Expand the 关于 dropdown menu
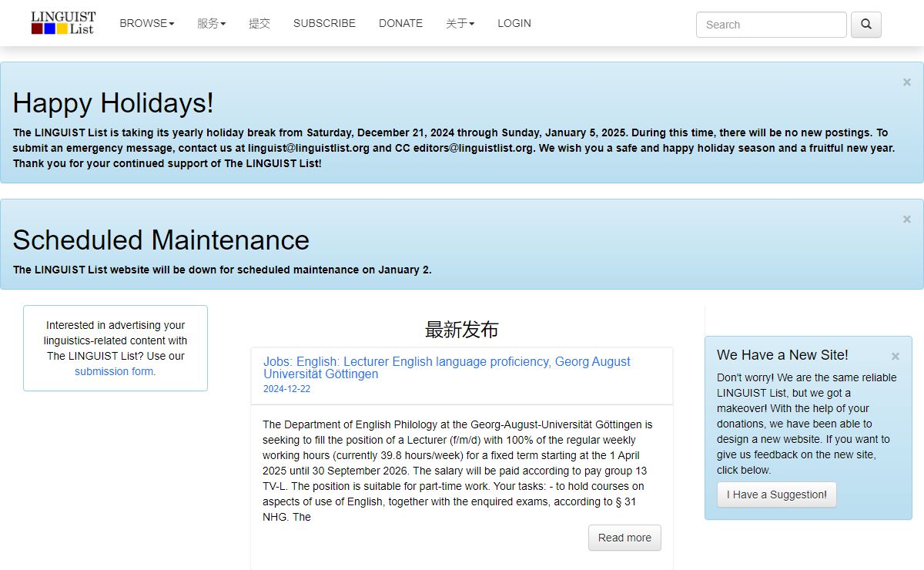This screenshot has width=924, height=570. 460,23
